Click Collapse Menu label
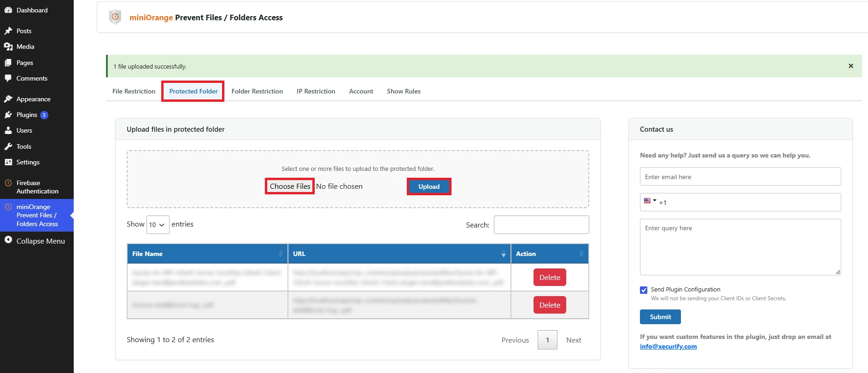The width and height of the screenshot is (868, 373). 41,241
